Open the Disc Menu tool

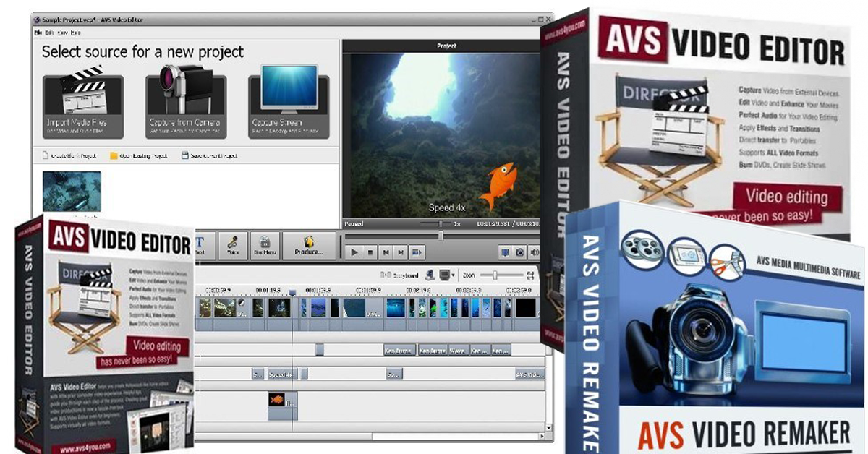coord(265,244)
